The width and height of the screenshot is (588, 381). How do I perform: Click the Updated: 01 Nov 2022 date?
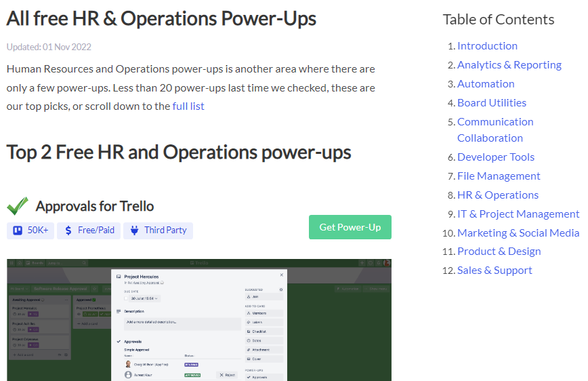coord(49,47)
